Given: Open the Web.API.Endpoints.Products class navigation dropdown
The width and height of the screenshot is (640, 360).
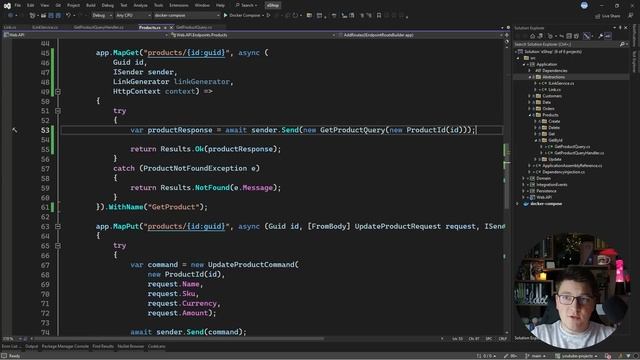Looking at the screenshot, I should click(x=253, y=35).
